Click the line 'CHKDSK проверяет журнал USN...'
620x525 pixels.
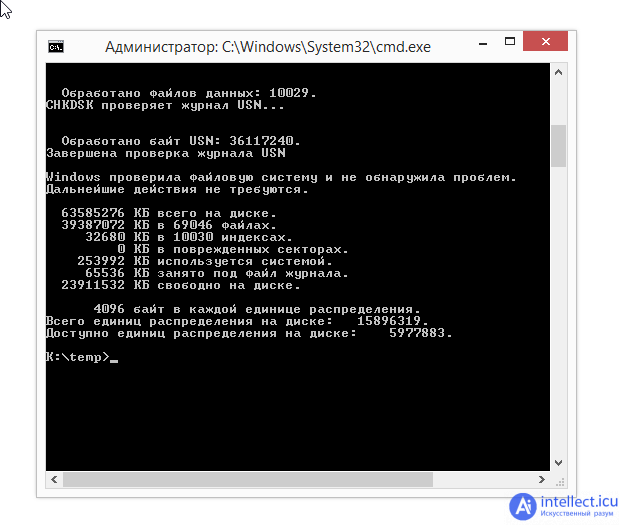(x=165, y=106)
